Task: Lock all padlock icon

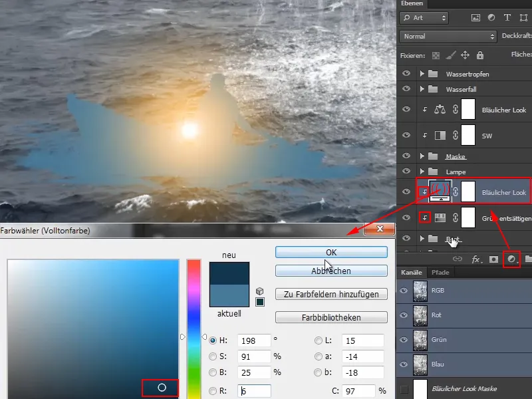Action: click(479, 55)
